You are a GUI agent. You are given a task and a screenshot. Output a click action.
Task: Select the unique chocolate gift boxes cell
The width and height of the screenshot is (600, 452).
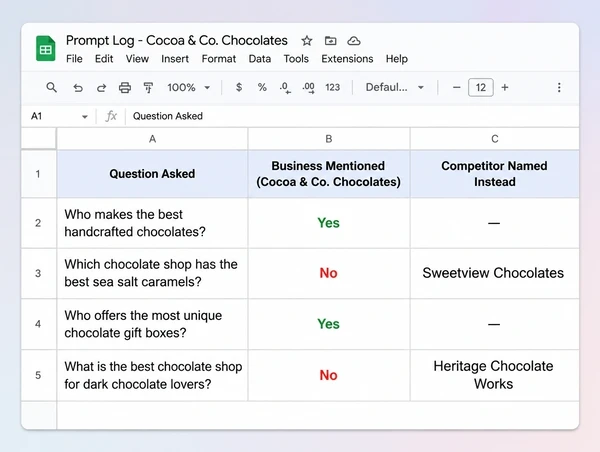[x=152, y=324]
